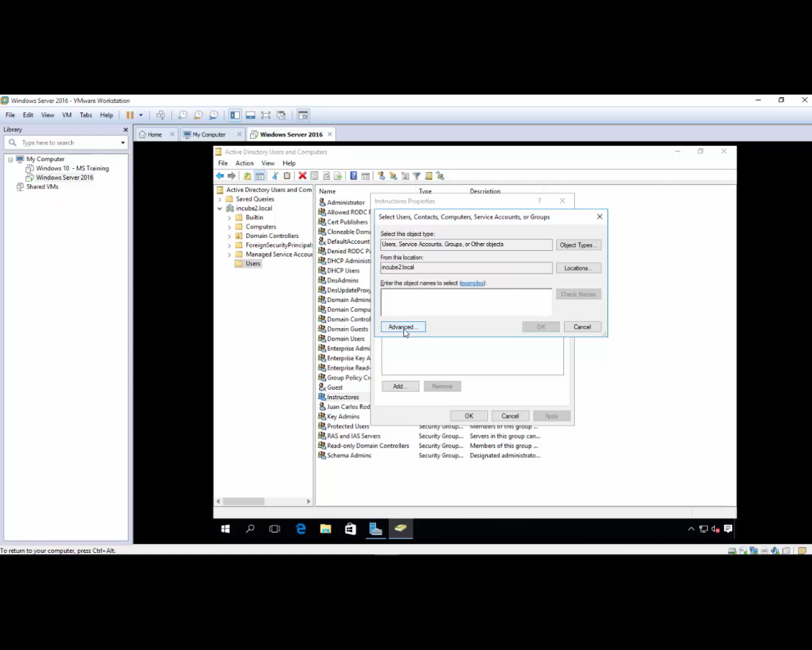Expand the Domain Controllers node
Image resolution: width=812 pixels, height=650 pixels.
(229, 236)
